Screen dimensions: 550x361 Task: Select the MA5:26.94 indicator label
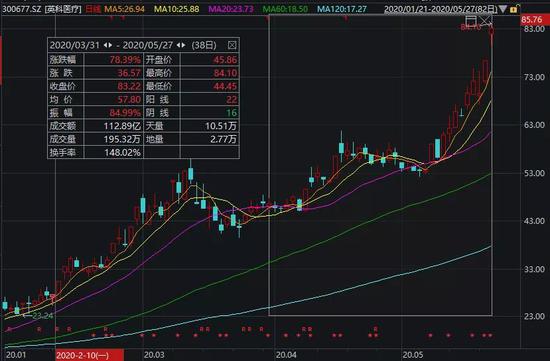124,9
